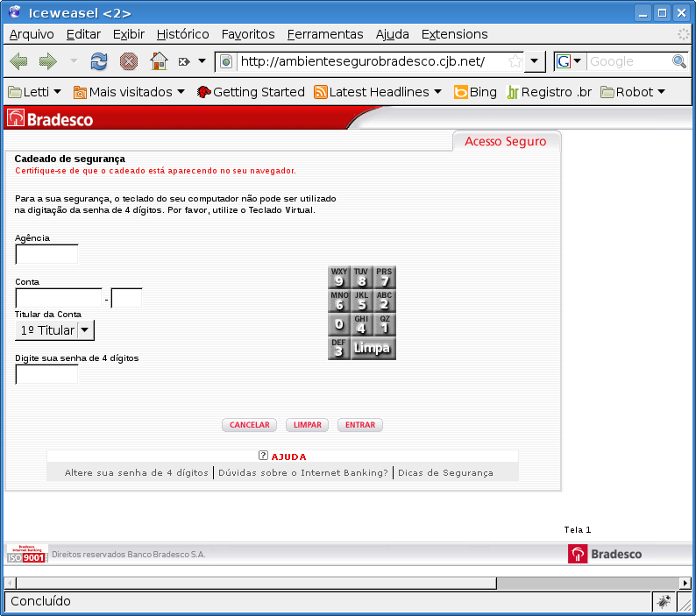Open the Arquivo menu

point(32,34)
